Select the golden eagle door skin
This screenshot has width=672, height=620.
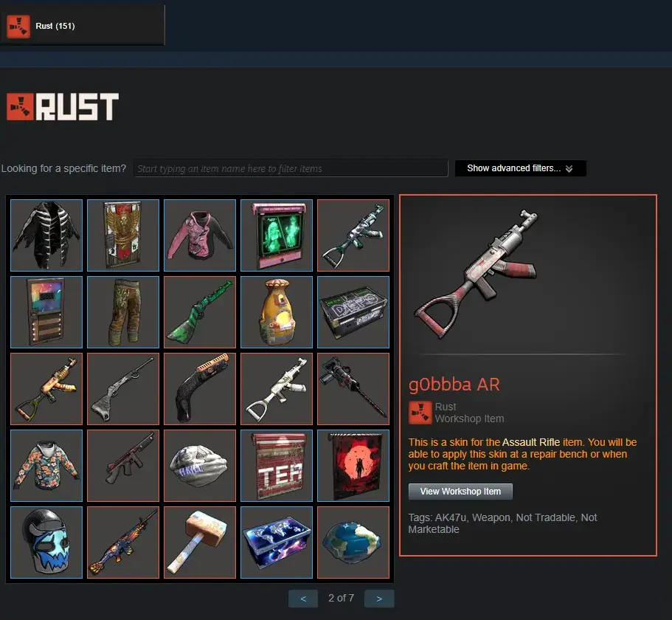tap(123, 235)
